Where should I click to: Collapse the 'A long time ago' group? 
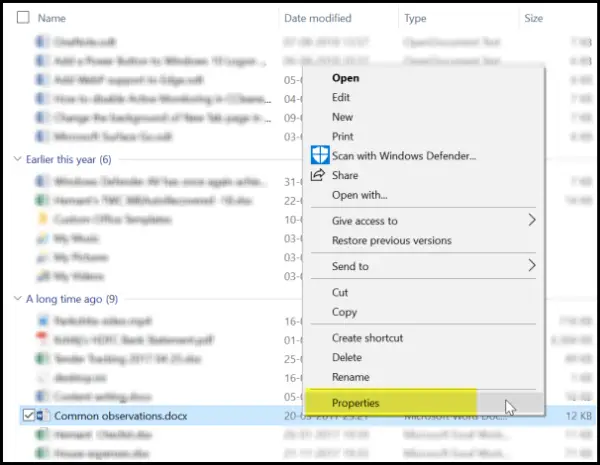pos(16,298)
